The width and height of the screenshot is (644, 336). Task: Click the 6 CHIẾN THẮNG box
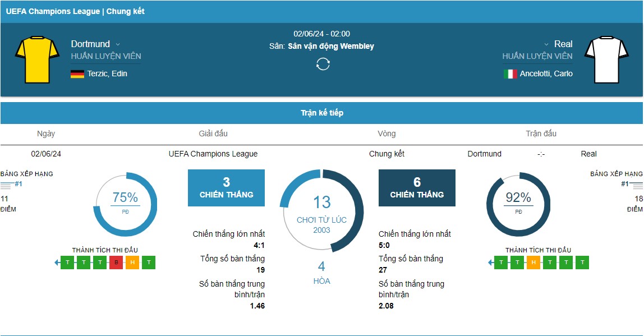pyautogui.click(x=417, y=188)
